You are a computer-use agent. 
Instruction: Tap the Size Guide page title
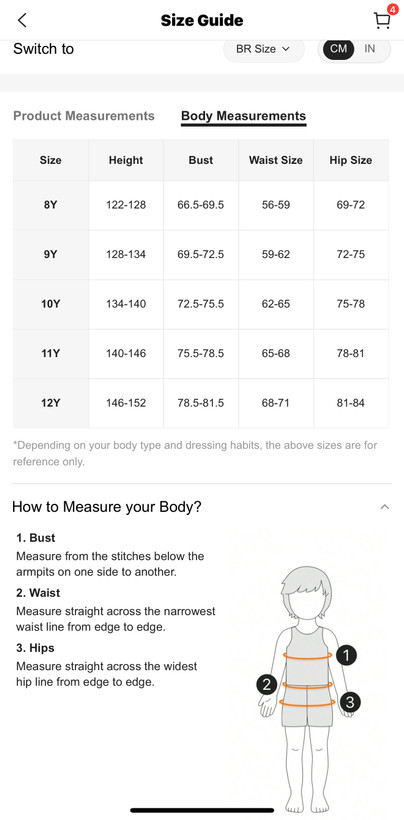202,21
